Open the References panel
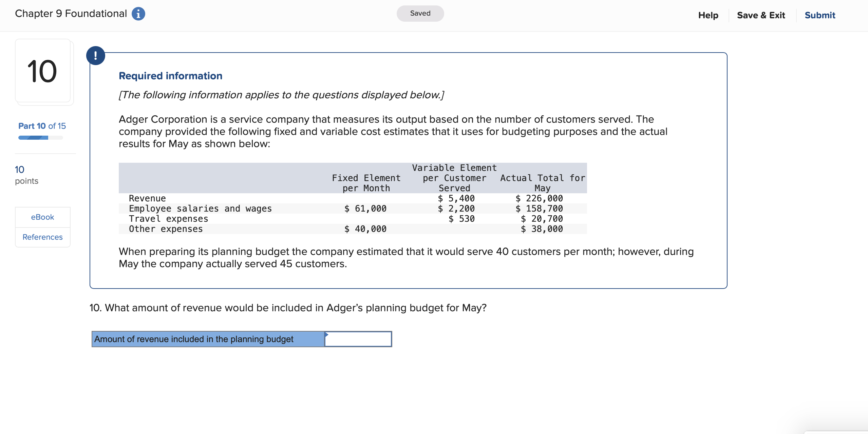This screenshot has width=868, height=434. (42, 237)
